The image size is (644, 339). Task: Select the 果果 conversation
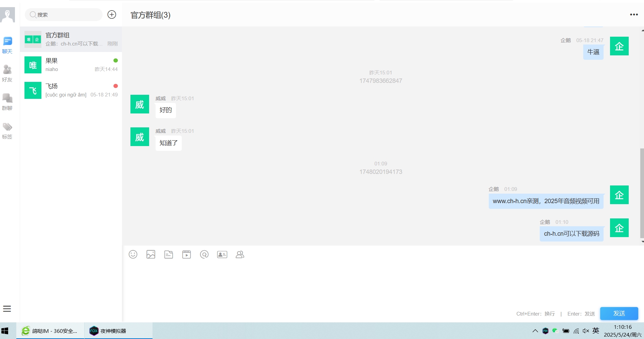[71, 65]
